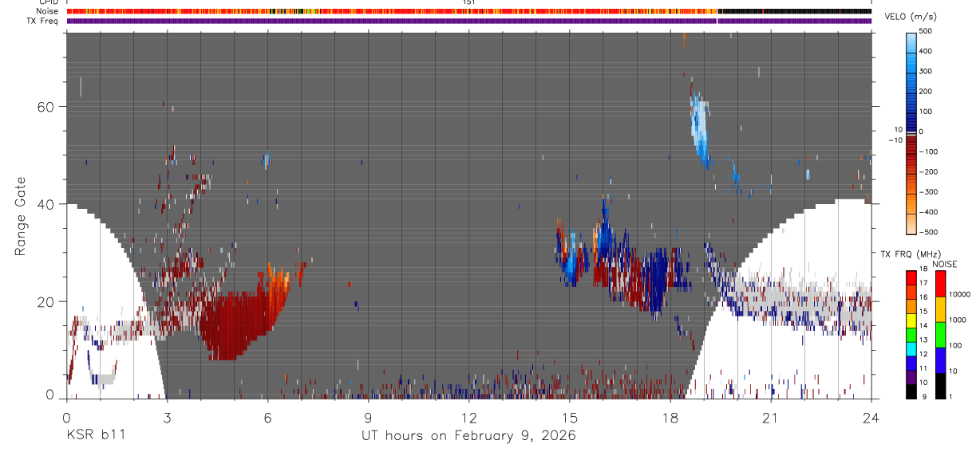Click the cyan 12–13 MHz swatch in TX FRQ legend
980x452 pixels.
[x=911, y=348]
